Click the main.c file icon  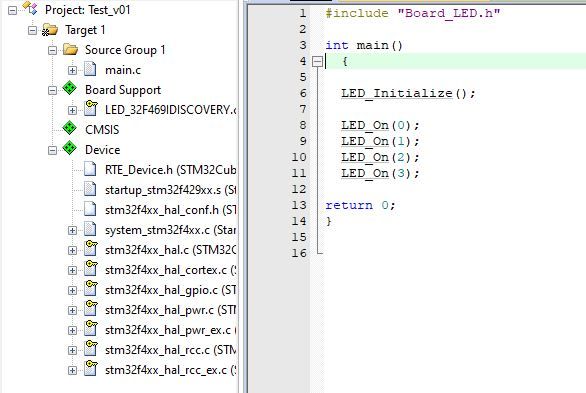point(90,69)
